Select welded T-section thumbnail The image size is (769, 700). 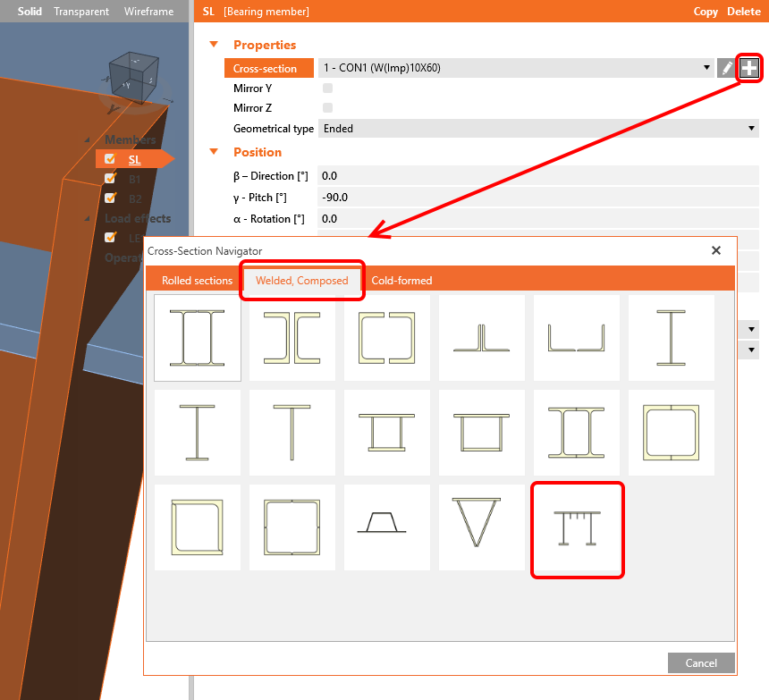pyautogui.click(x=292, y=433)
